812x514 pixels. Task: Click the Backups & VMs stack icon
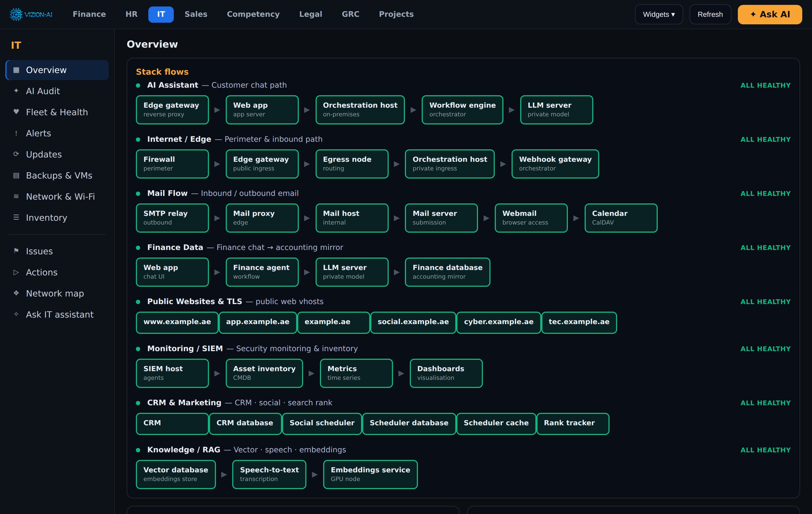point(16,175)
